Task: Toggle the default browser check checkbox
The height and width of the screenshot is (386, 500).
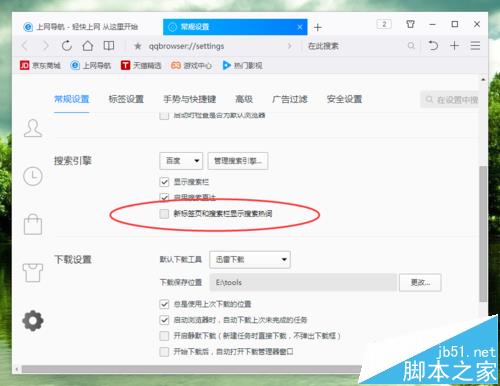Action: coord(164,115)
